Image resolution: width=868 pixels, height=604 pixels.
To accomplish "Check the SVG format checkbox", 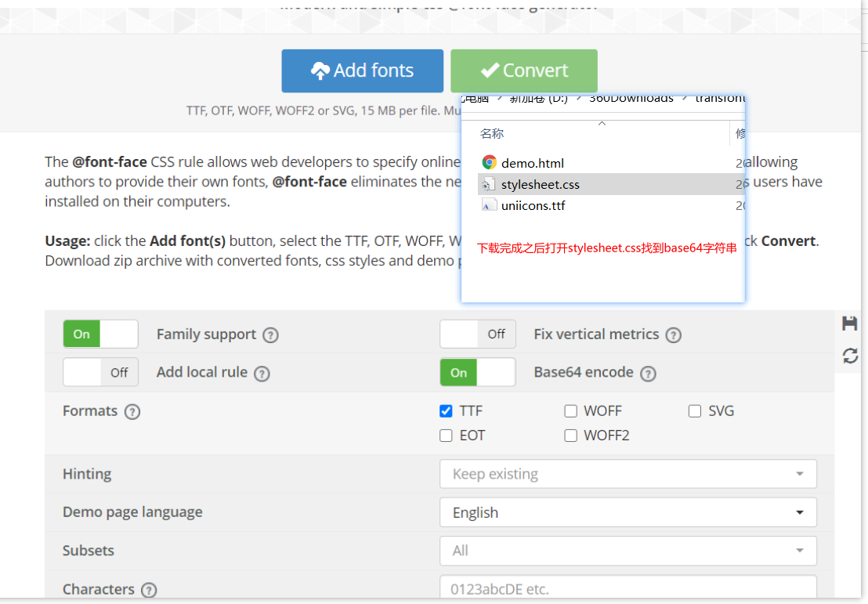I will click(695, 411).
